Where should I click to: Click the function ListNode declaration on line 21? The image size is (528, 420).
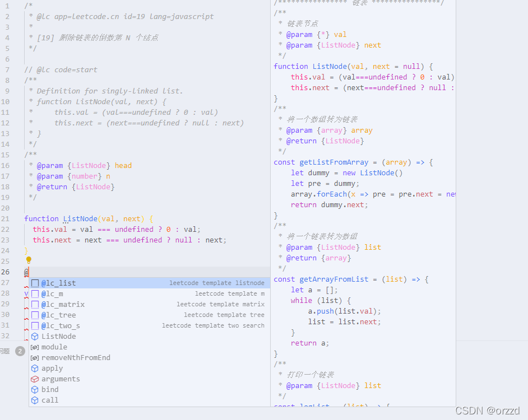[x=89, y=219]
